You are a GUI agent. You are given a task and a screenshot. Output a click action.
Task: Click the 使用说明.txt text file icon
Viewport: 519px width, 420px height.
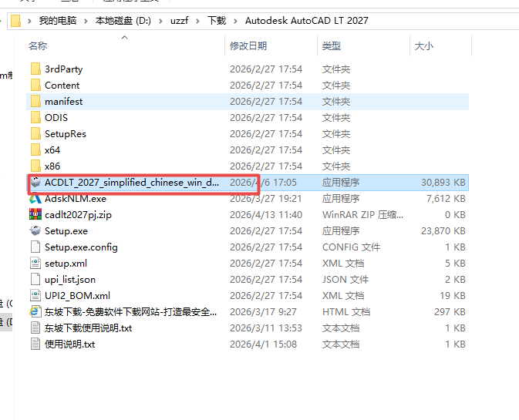pyautogui.click(x=35, y=344)
